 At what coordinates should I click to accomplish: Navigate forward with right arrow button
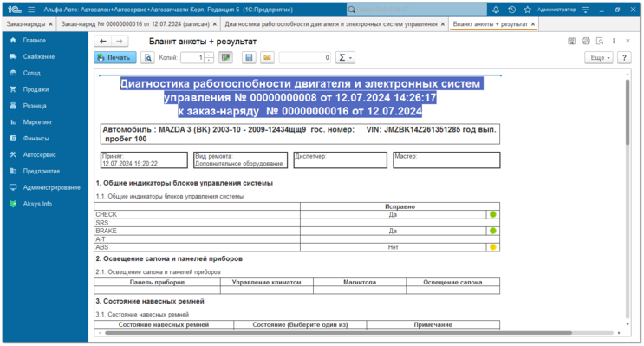(120, 41)
